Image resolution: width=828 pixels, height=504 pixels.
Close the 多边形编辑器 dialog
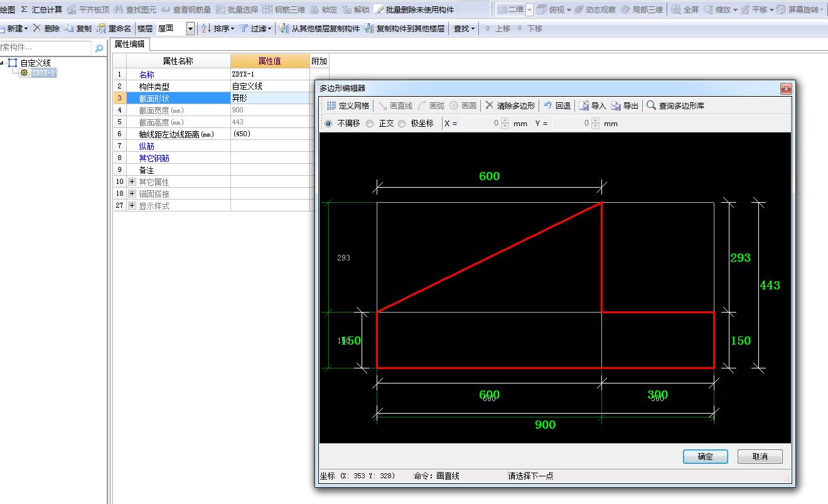tap(785, 88)
